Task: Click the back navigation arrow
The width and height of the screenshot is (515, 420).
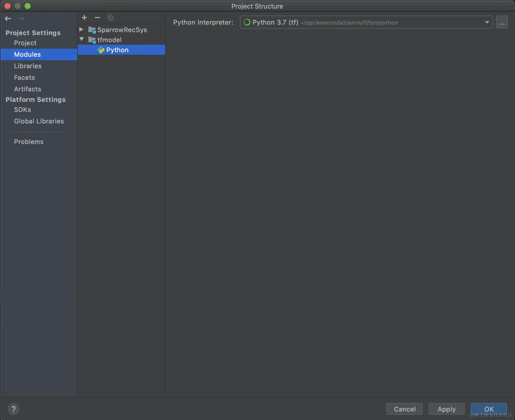Action: click(8, 19)
